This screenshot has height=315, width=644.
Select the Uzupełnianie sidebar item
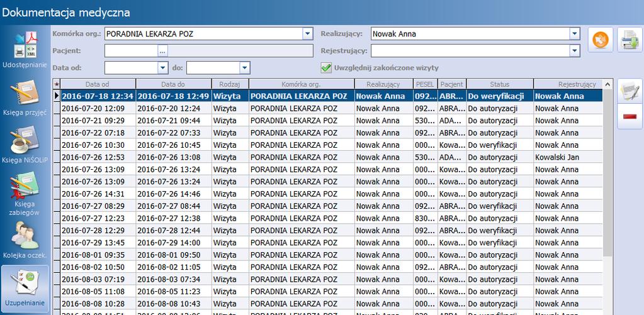pyautogui.click(x=25, y=289)
